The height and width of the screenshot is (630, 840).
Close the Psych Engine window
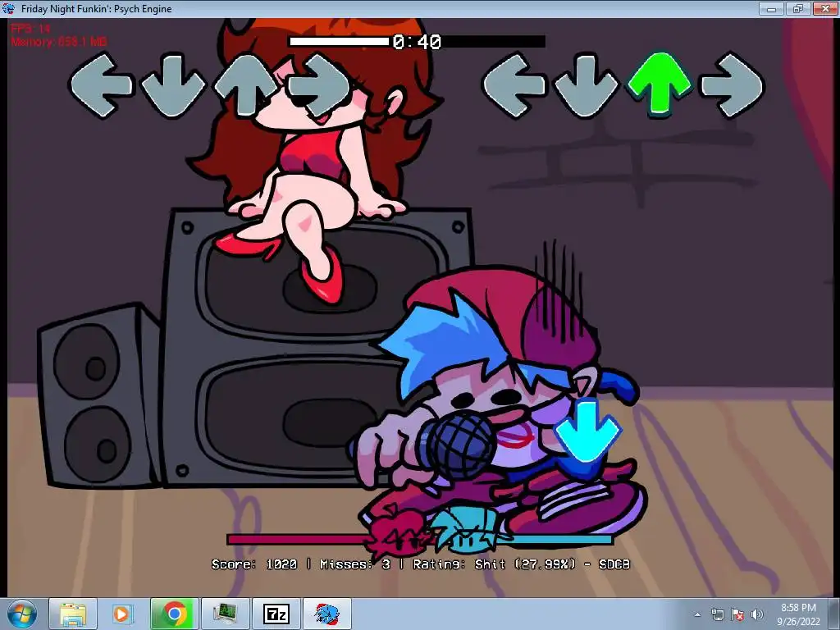point(825,8)
